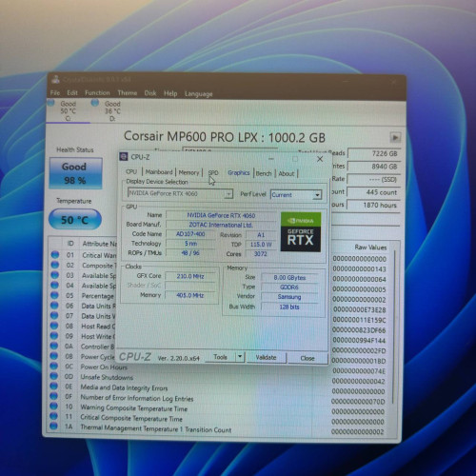The image size is (476, 476).
Task: Click the GFX Core 210.0 MHz value
Action: pyautogui.click(x=190, y=276)
